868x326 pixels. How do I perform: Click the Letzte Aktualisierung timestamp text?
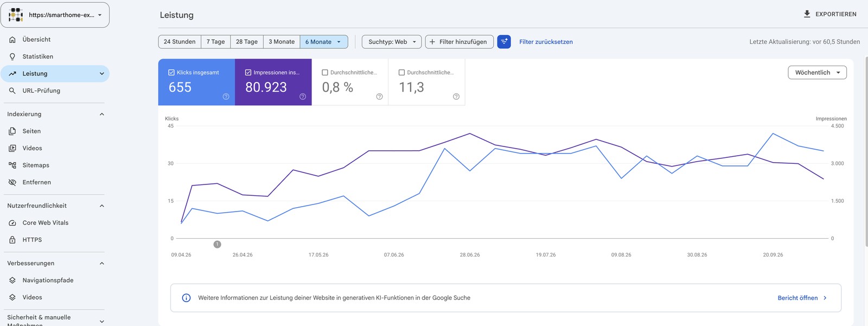click(x=805, y=42)
